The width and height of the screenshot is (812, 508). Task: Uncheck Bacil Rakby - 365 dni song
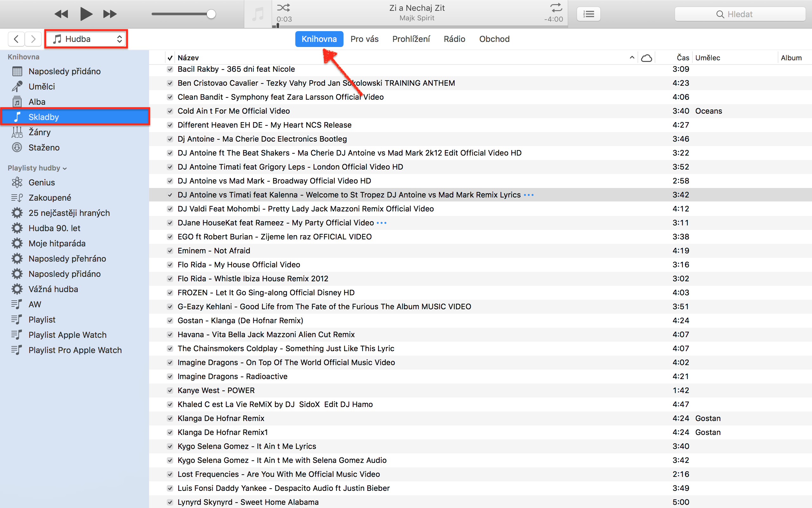170,69
